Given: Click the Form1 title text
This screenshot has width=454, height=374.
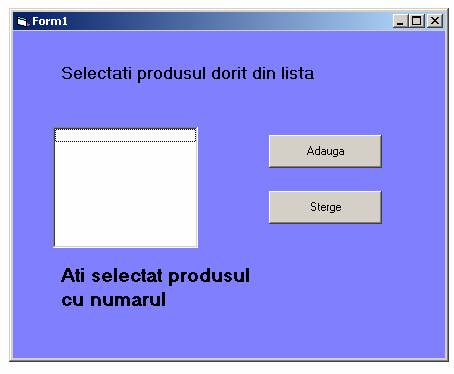Looking at the screenshot, I should click(x=50, y=21).
